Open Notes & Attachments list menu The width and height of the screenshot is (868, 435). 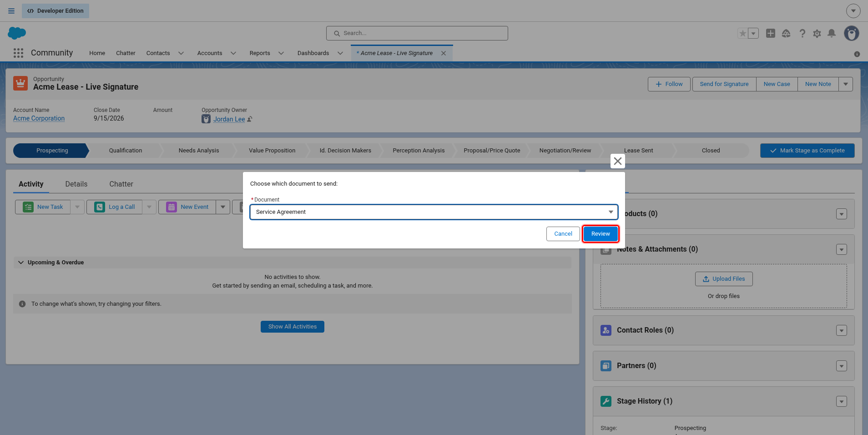842,249
